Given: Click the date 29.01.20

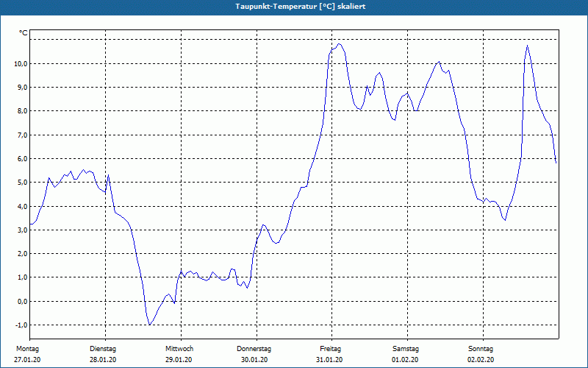Looking at the screenshot, I should (x=179, y=360).
